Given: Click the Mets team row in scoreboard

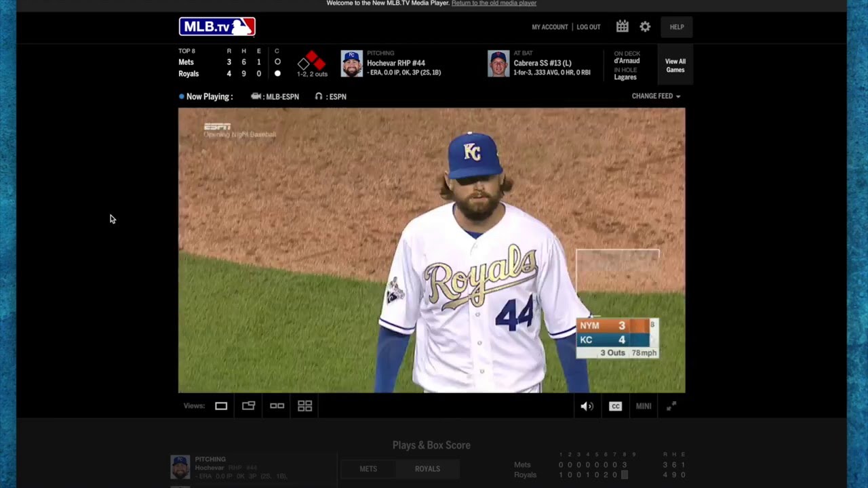Looking at the screenshot, I should (221, 62).
